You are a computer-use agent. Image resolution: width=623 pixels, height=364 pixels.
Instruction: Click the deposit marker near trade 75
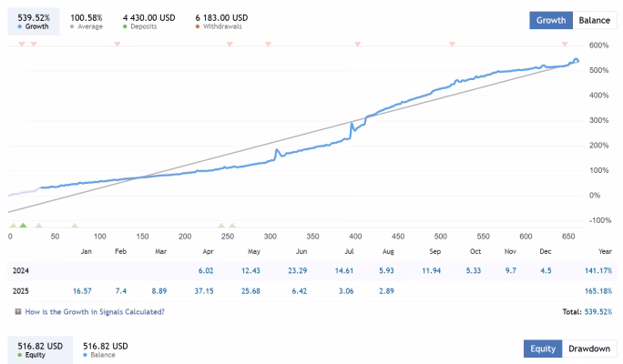(75, 226)
